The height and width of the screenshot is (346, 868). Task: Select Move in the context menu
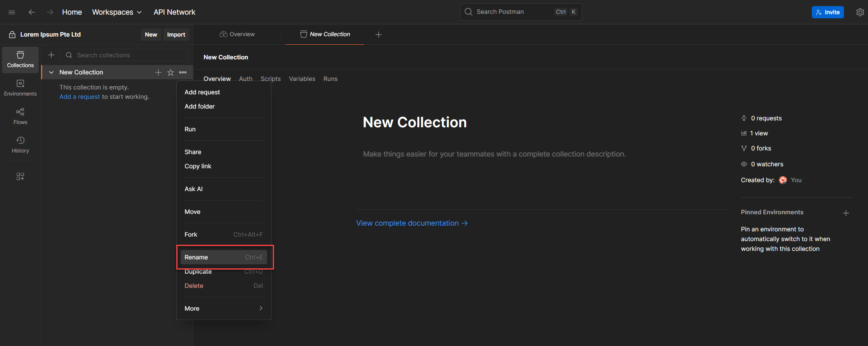point(224,212)
